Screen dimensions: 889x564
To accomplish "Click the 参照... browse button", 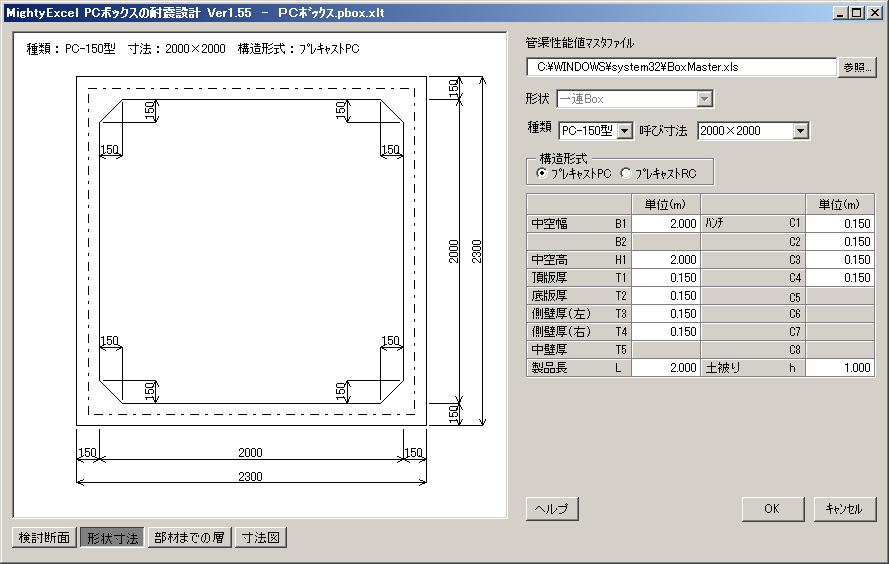I will 857,67.
